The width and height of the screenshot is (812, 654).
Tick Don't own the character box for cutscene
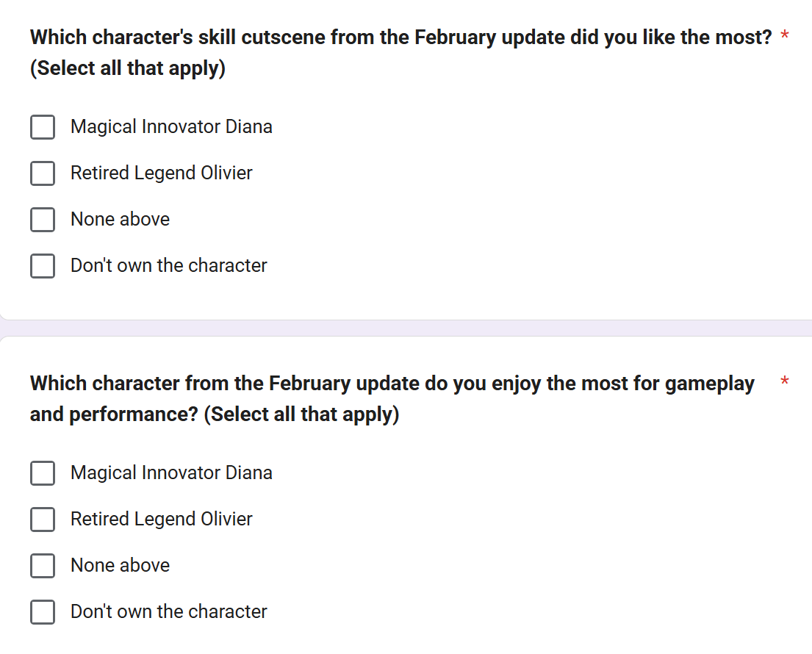click(x=43, y=266)
